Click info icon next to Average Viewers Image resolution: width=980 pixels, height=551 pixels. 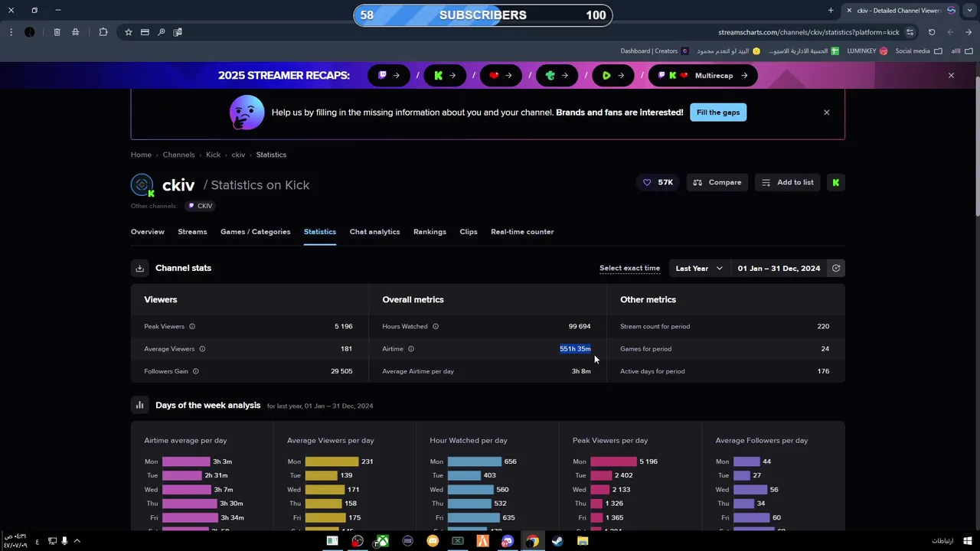point(202,349)
